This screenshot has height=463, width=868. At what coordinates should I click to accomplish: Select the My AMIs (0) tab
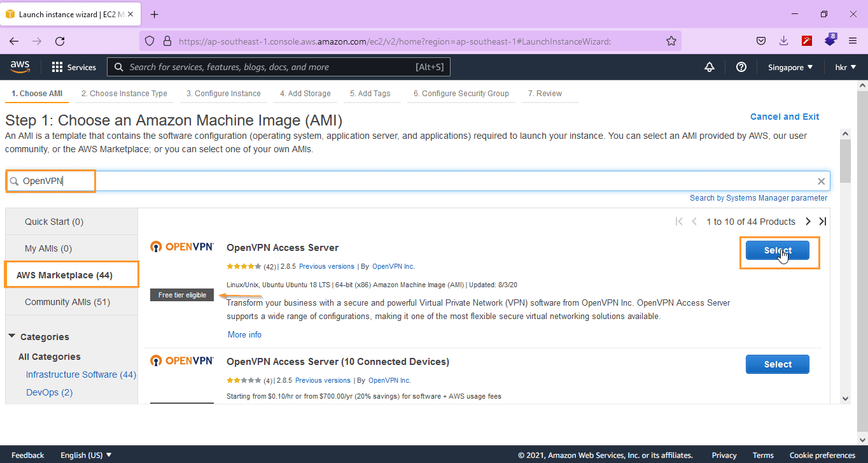(72, 248)
